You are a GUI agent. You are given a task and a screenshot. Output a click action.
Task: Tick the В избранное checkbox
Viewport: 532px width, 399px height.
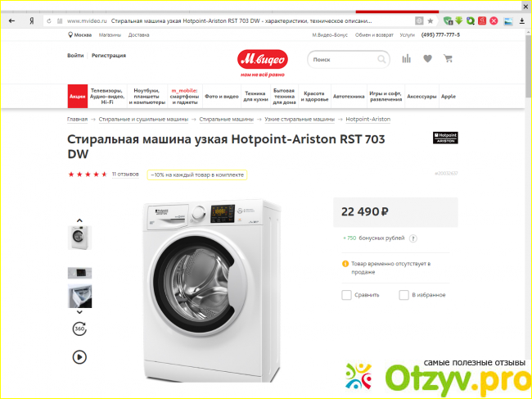404,295
